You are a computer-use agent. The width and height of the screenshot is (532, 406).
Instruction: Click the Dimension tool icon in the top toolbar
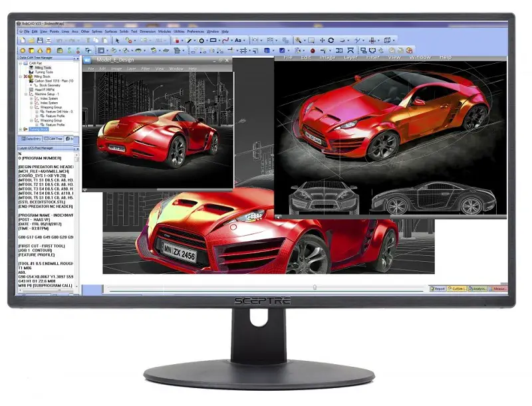click(x=255, y=41)
